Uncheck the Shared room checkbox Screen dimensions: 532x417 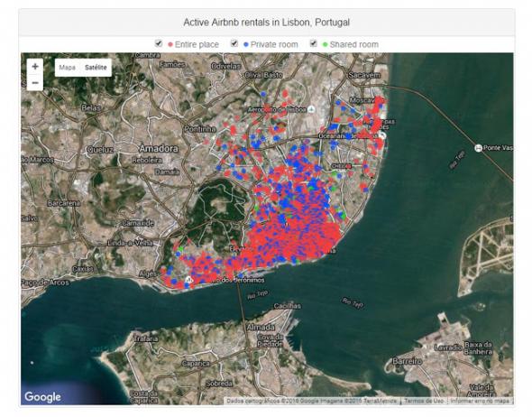pyautogui.click(x=314, y=43)
